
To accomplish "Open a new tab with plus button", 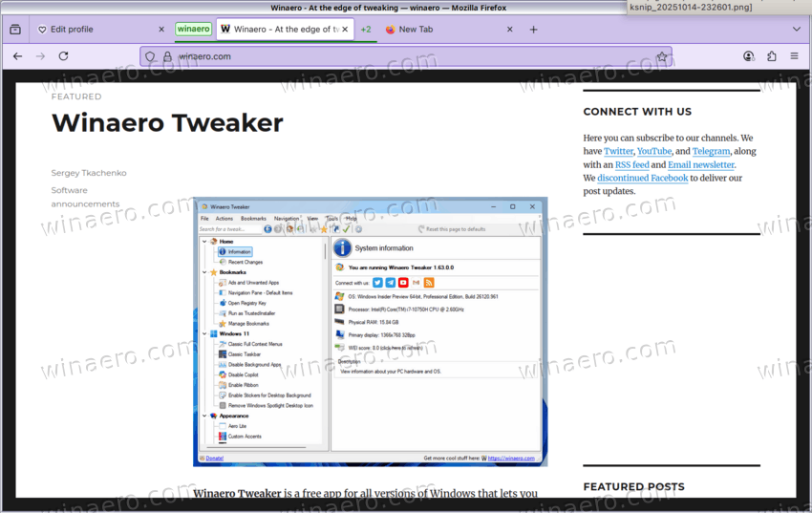I will (x=533, y=30).
